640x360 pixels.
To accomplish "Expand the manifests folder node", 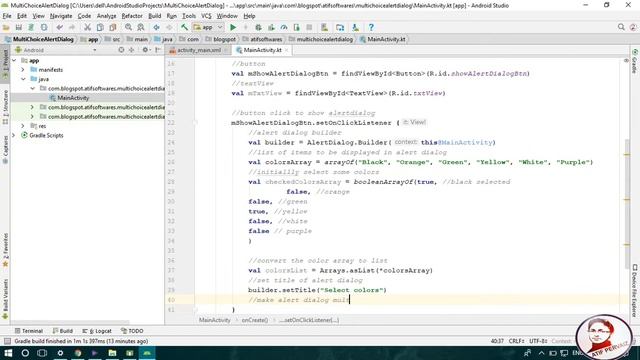I will [x=23, y=70].
